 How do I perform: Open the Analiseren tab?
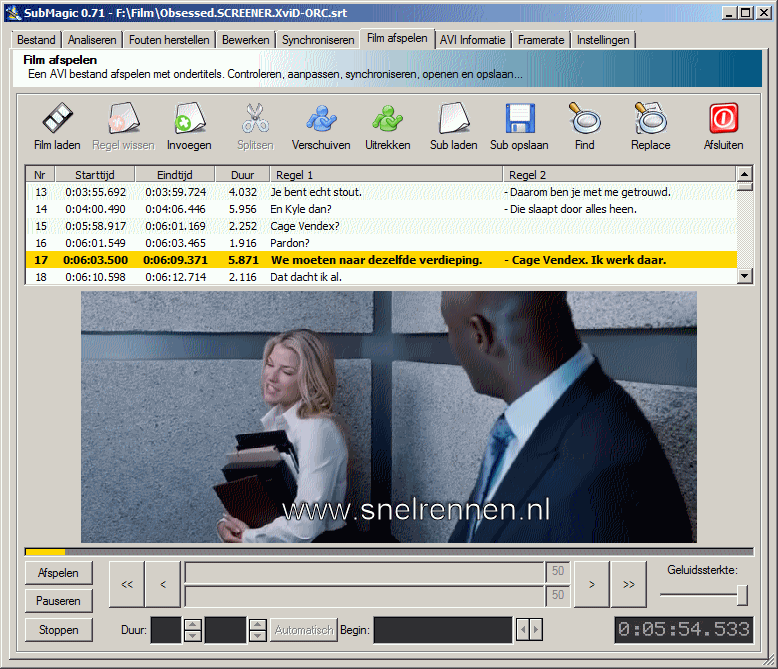click(x=92, y=40)
